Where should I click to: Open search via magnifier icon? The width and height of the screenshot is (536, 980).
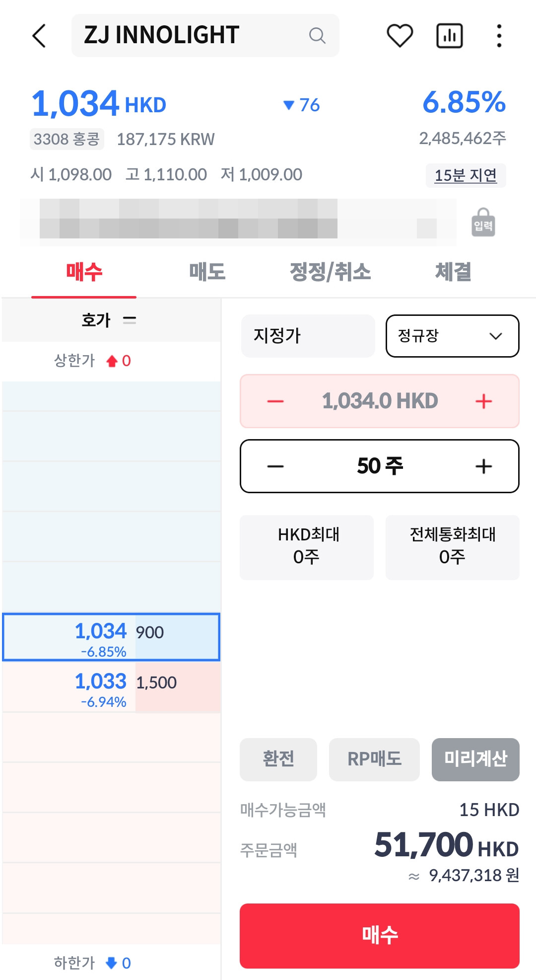pos(317,36)
